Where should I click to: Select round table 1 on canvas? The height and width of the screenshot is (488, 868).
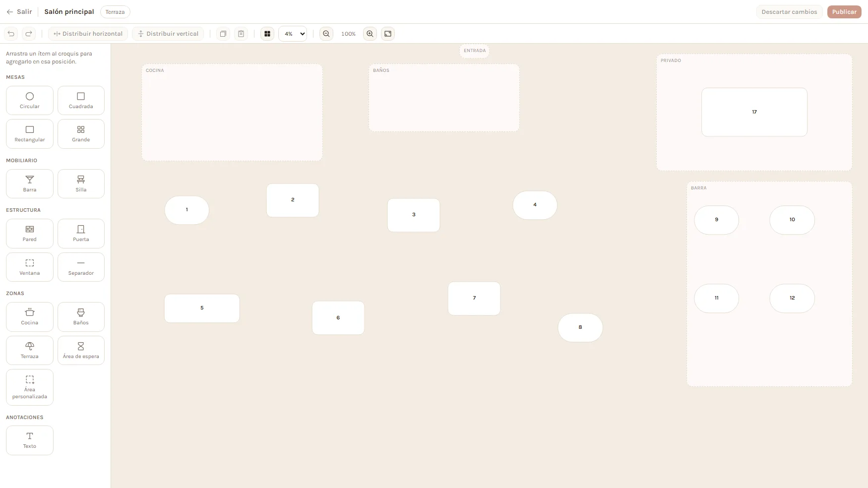[x=187, y=210]
